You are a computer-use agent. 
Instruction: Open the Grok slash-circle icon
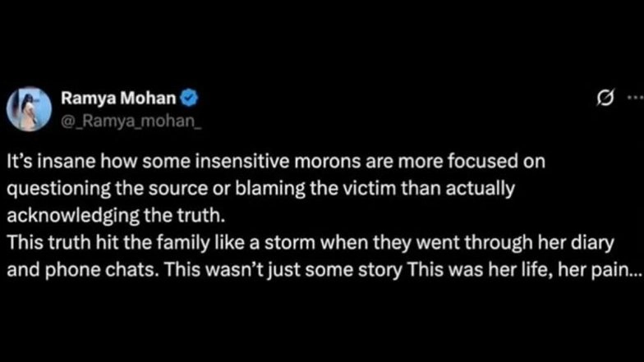(604, 101)
